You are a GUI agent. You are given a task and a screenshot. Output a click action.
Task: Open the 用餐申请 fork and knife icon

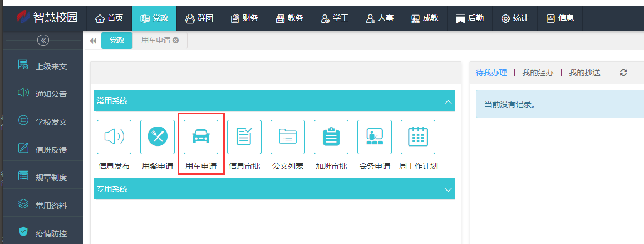tap(158, 137)
